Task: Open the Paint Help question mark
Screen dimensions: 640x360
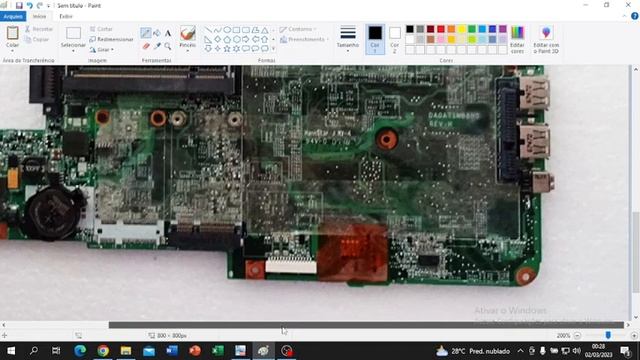Action: click(635, 16)
